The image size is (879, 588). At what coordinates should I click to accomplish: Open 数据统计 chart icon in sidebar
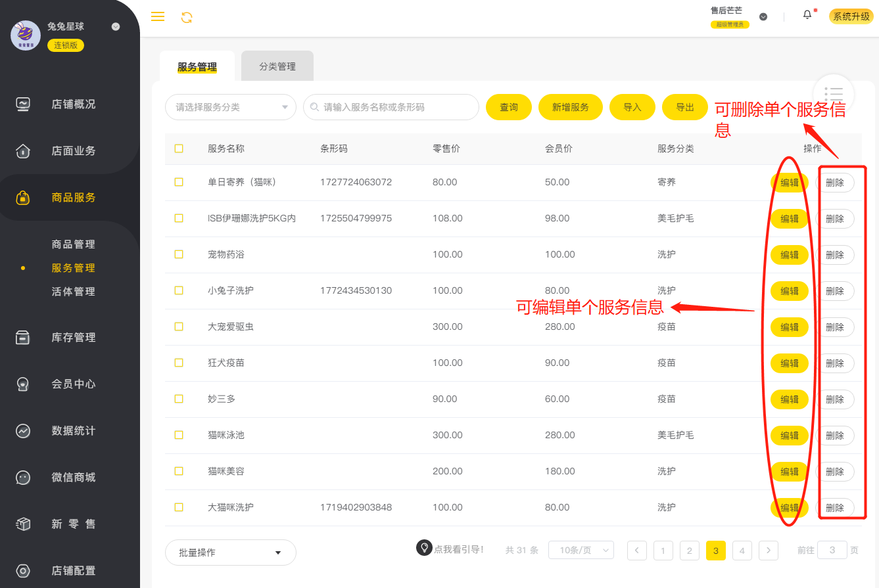click(x=23, y=431)
